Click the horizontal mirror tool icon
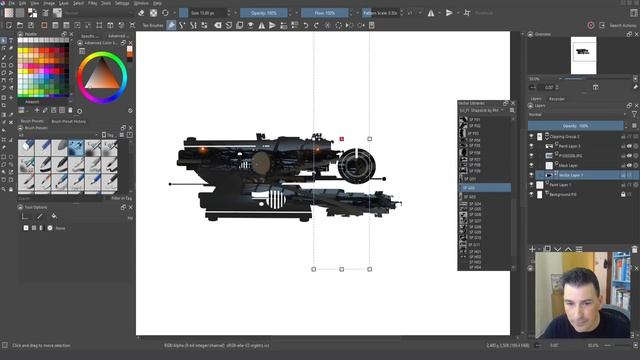The image size is (640, 360). point(431,13)
